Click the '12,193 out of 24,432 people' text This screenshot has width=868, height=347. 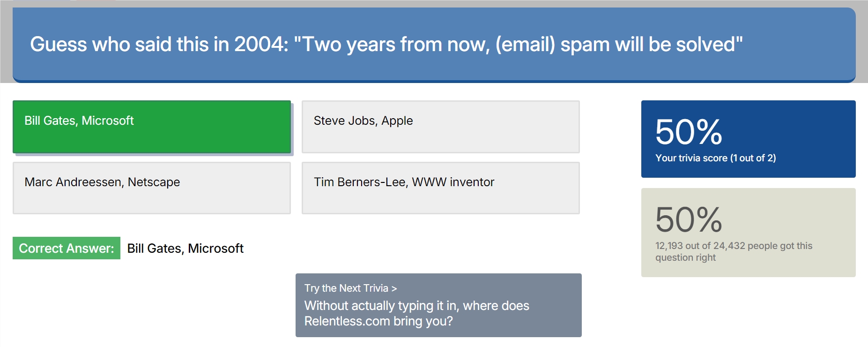(717, 246)
